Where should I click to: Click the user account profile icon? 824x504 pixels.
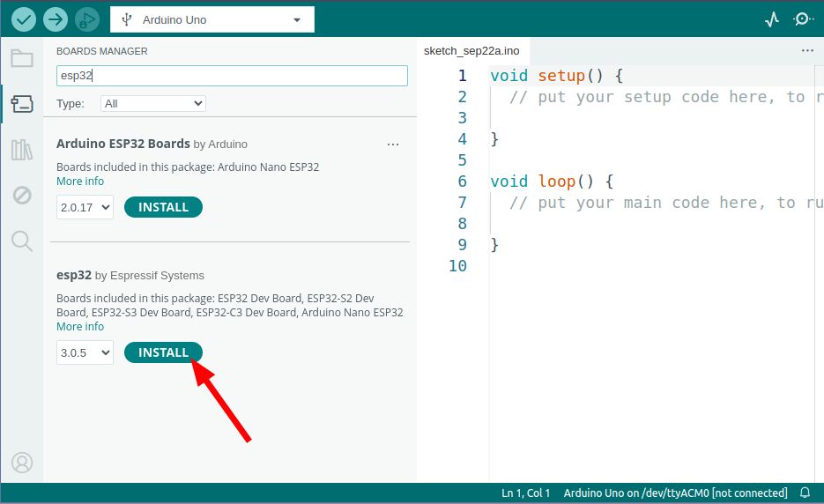coord(22,462)
